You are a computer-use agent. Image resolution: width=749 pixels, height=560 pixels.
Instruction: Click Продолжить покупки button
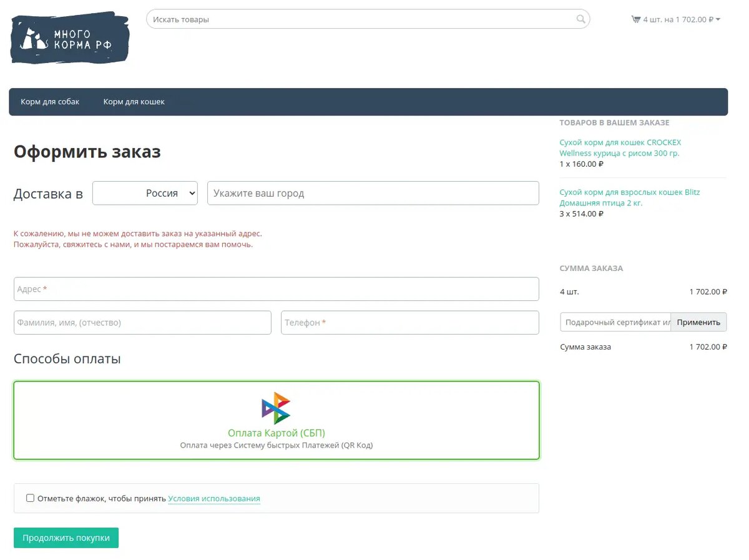pos(66,538)
